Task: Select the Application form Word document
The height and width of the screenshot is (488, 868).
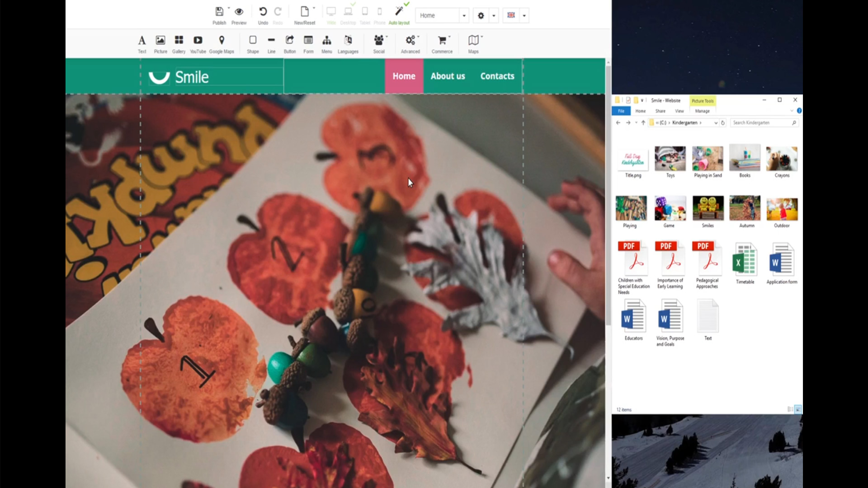Action: [782, 264]
